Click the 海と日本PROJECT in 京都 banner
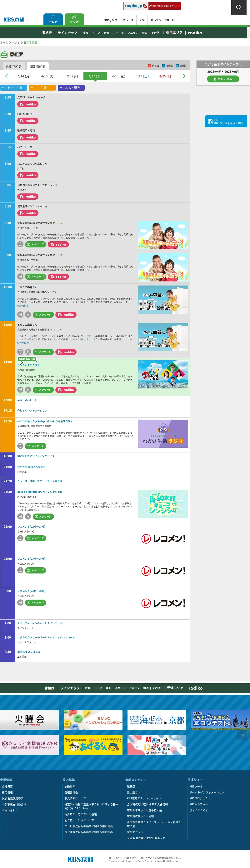250x868 pixels. 157,720
